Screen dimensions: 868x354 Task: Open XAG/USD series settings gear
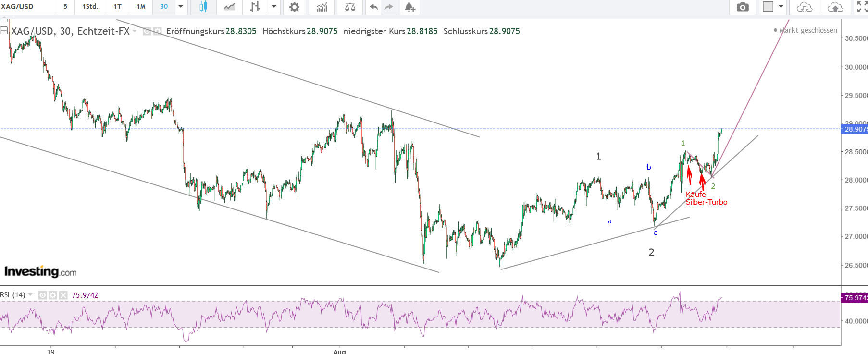tap(158, 31)
